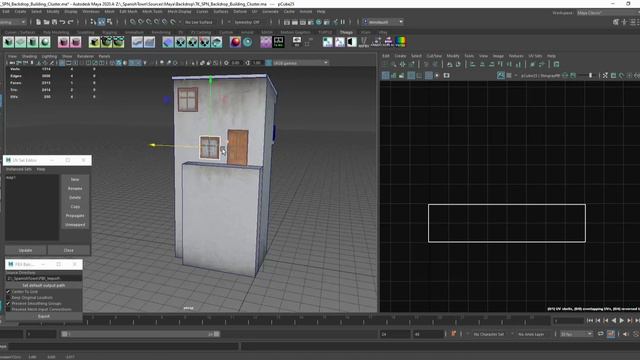
Task: Open the No Anim Layer dropdown
Action: tap(531, 334)
